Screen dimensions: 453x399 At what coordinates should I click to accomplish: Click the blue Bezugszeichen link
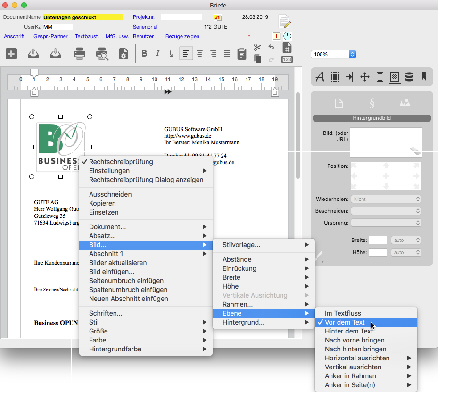click(x=182, y=36)
